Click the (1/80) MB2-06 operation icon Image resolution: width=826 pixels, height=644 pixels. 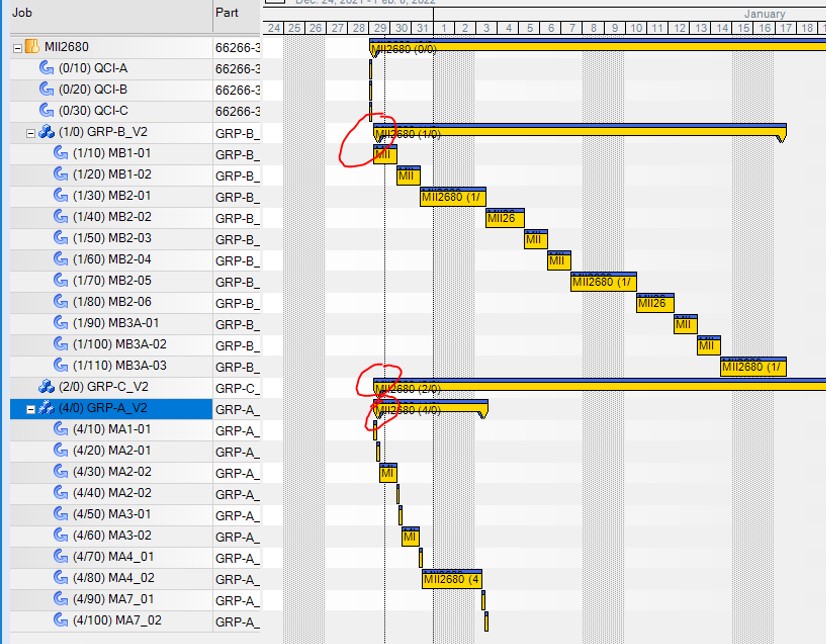[61, 301]
